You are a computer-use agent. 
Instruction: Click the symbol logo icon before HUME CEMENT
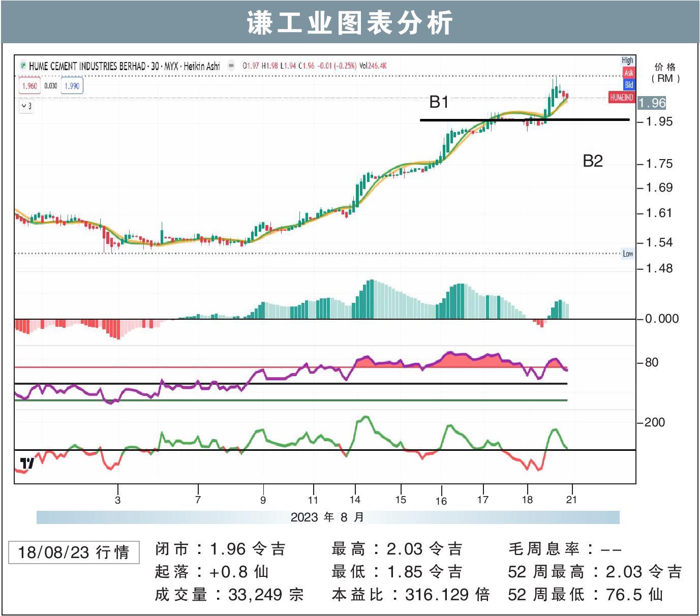23,66
